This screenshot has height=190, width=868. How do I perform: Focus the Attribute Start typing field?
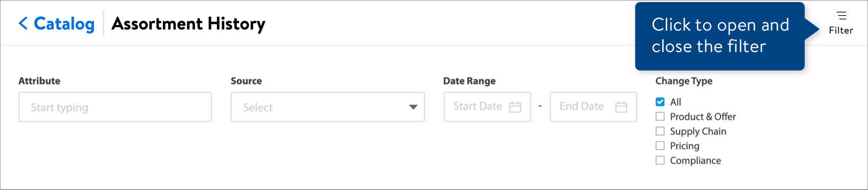(115, 107)
